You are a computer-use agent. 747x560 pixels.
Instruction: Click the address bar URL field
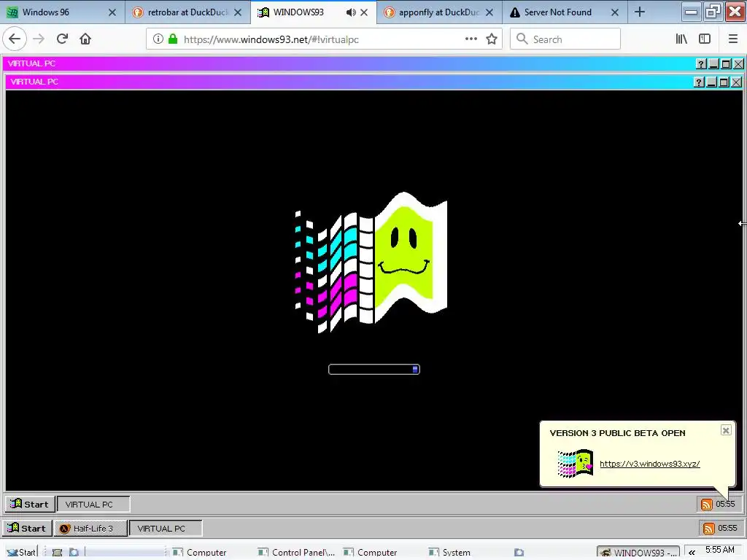pos(324,39)
